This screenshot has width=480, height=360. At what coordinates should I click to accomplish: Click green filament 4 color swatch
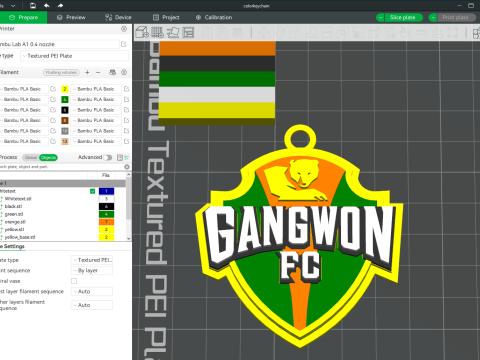(65, 99)
